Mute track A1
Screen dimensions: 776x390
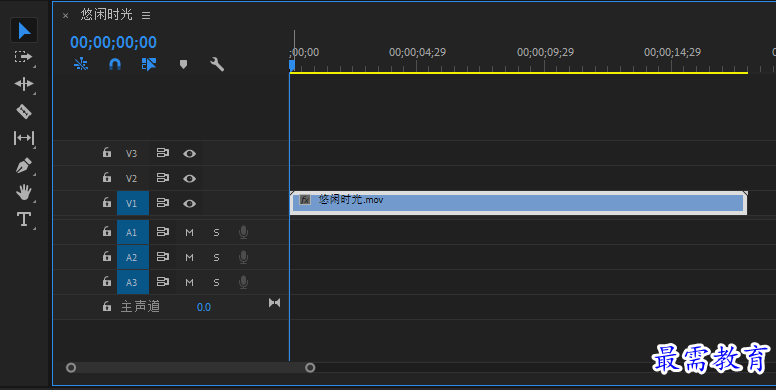point(190,232)
